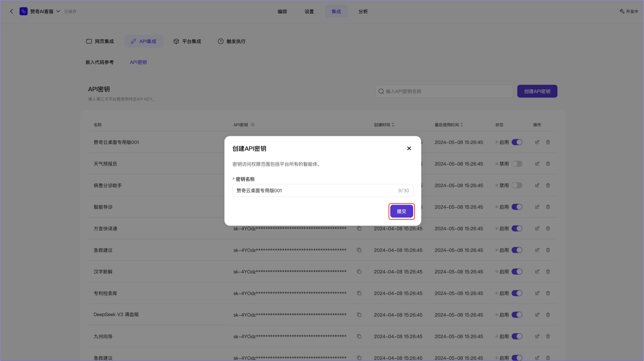The height and width of the screenshot is (361, 644).
Task: Click the edit pencil icon for 急救建议
Action: [x=537, y=250]
